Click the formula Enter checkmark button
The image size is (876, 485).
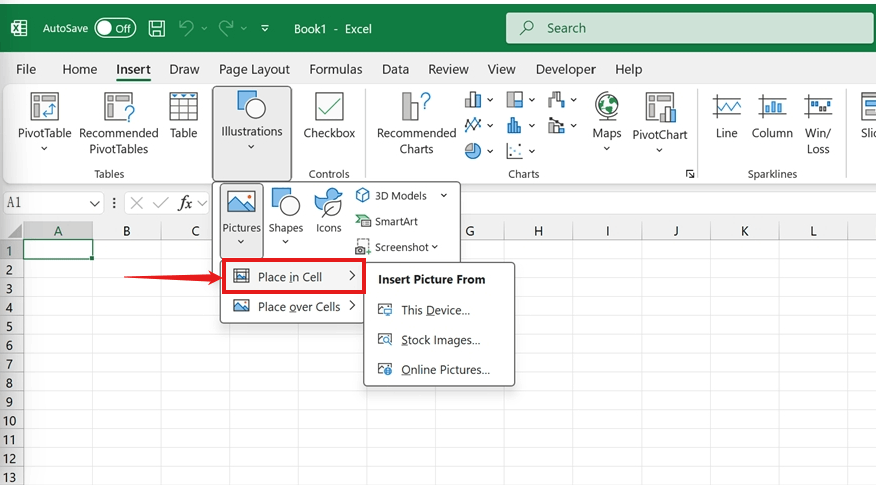[x=160, y=203]
